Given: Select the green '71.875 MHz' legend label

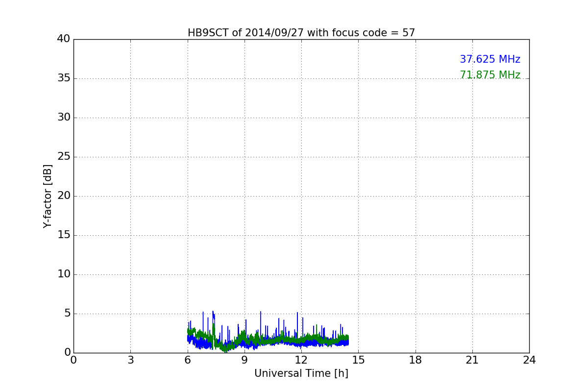Looking at the screenshot, I should pos(490,75).
